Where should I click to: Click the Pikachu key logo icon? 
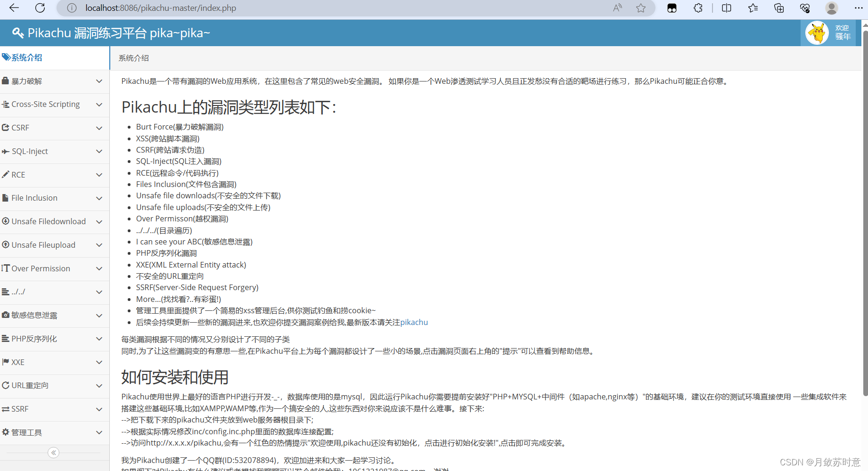pos(18,33)
